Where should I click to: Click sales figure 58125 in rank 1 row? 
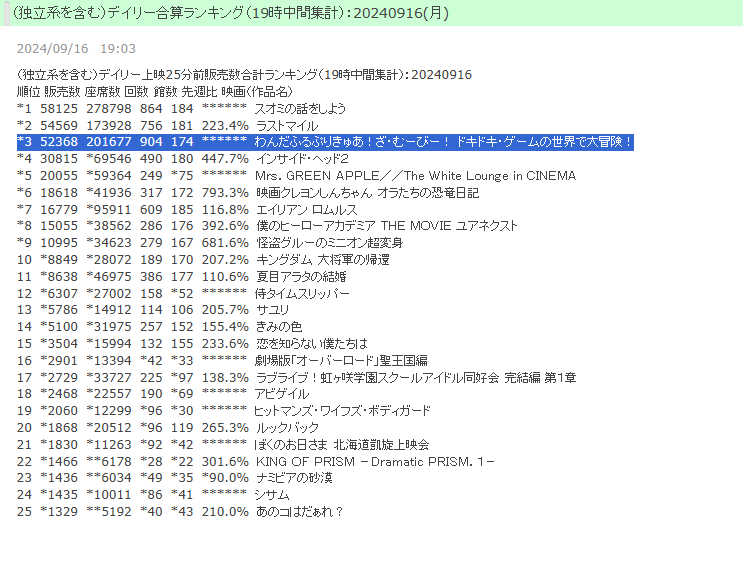pos(59,109)
